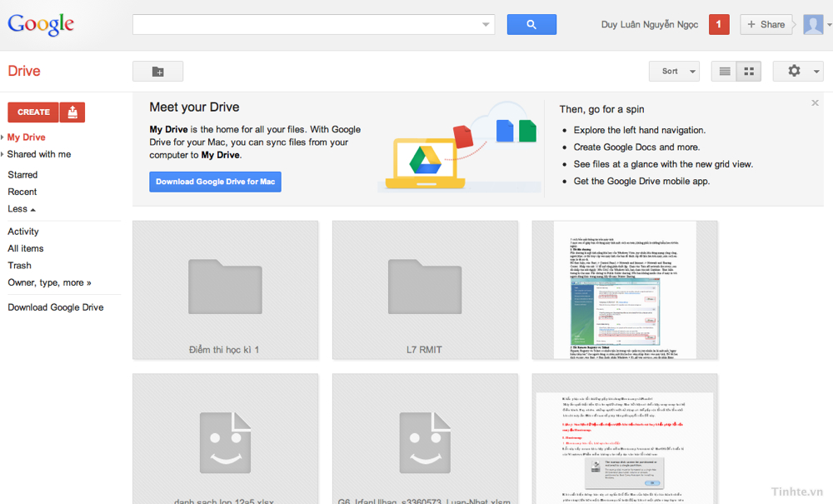Open Owner, type, more filters
This screenshot has width=833, height=504.
tap(49, 282)
